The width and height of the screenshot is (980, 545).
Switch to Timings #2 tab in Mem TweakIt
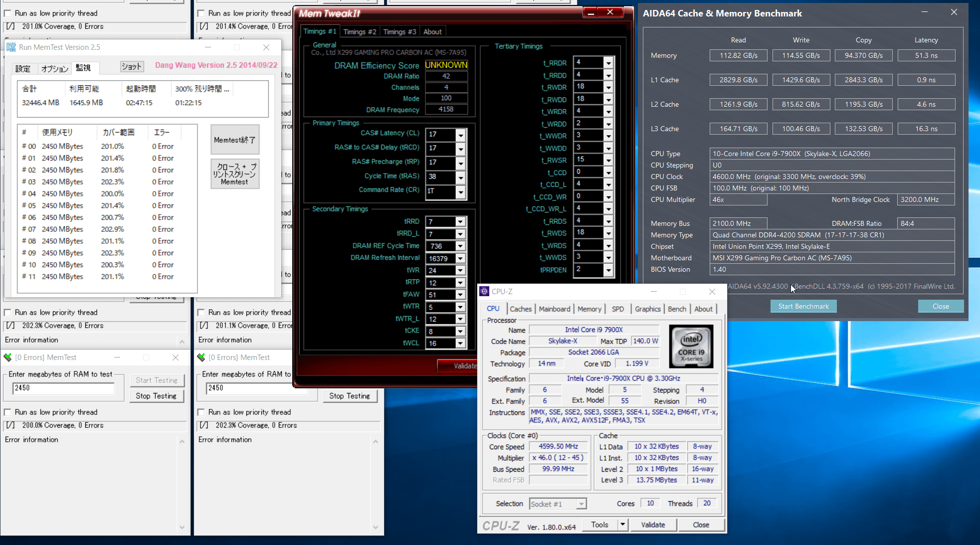pyautogui.click(x=360, y=31)
